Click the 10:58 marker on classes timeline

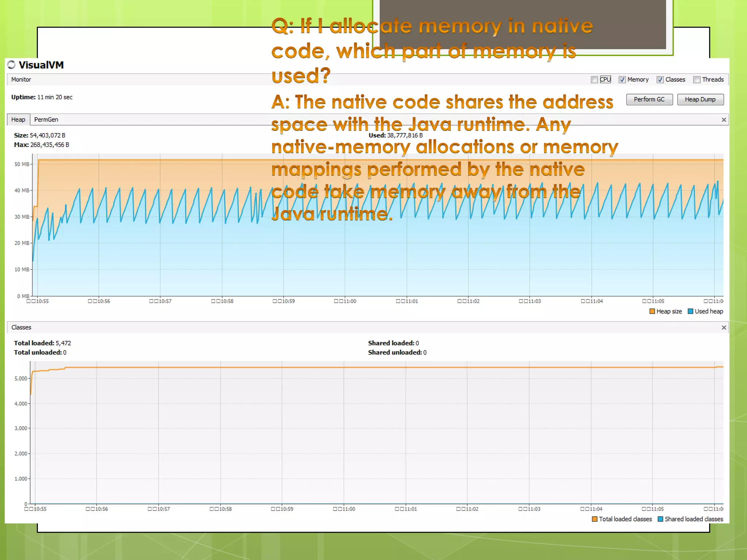coord(221,509)
